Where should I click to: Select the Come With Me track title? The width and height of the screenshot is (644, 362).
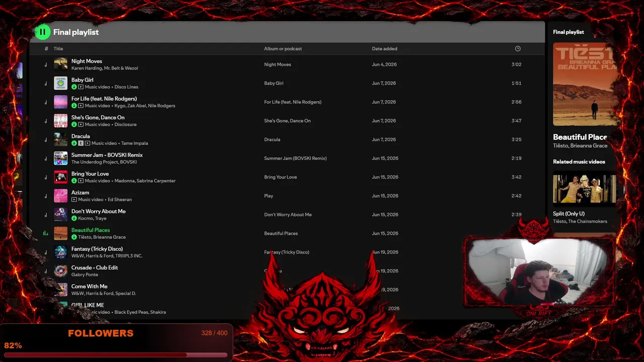click(90, 287)
